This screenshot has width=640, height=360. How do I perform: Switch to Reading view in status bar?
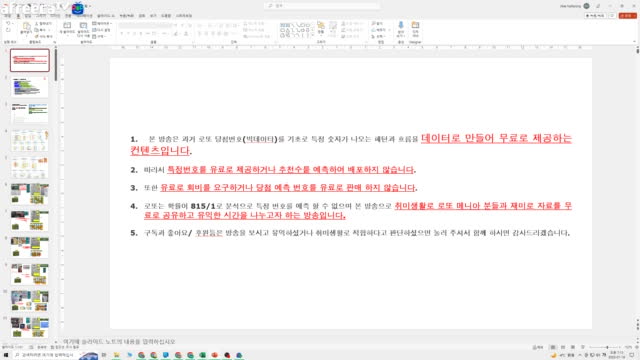tap(573, 347)
